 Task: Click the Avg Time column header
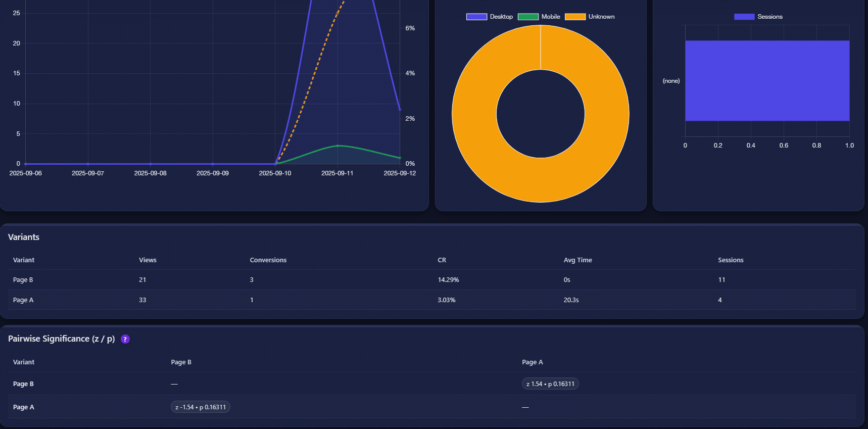pos(577,260)
